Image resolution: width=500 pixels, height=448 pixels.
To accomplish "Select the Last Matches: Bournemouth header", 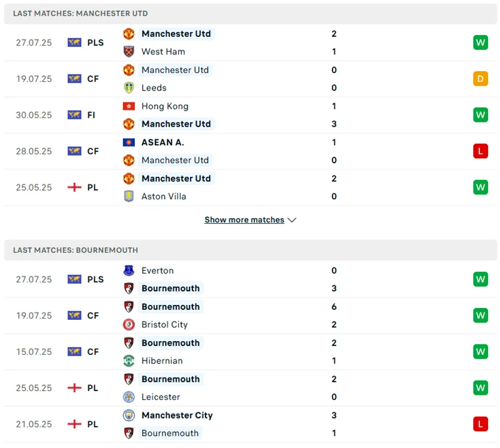I will 76,250.
